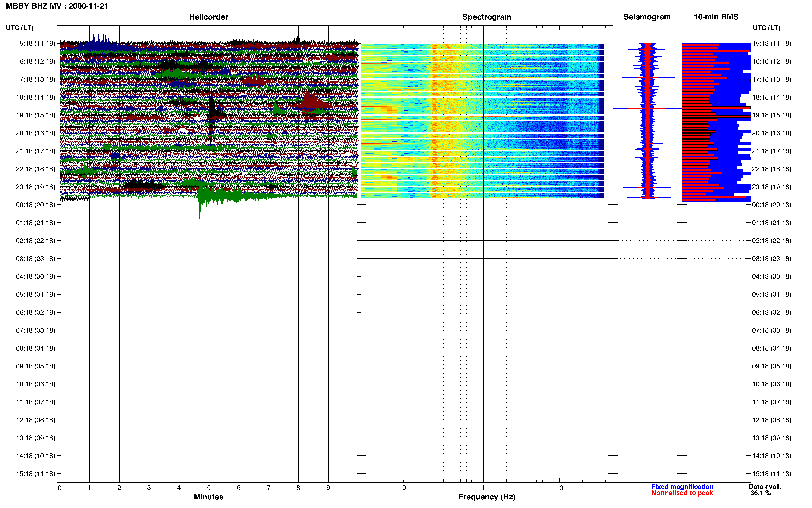812x508 pixels.
Task: Click the 1 Hz frequency tick label
Action: pos(483,487)
